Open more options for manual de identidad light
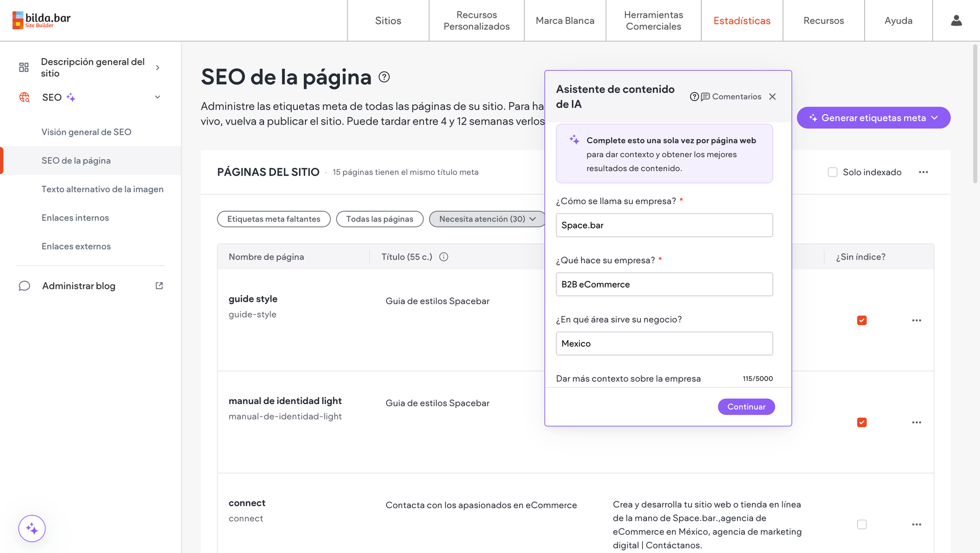Screen dimensions: 980x553 (x=917, y=422)
